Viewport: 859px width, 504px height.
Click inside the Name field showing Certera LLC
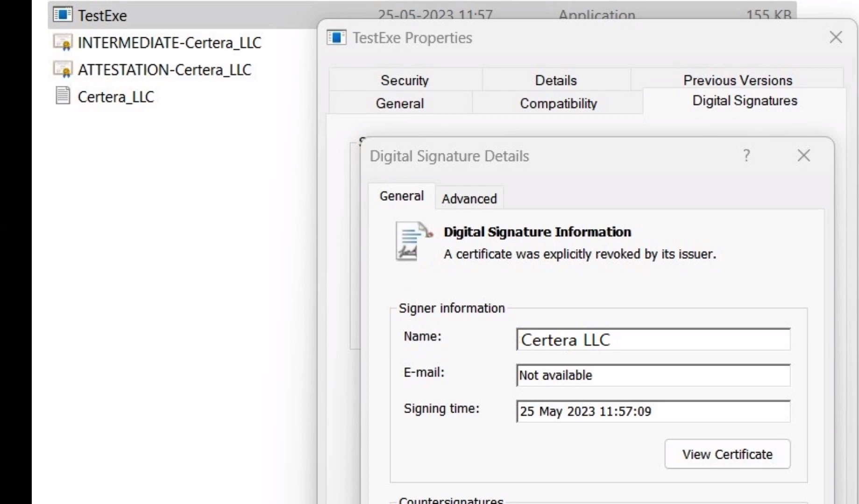(653, 340)
